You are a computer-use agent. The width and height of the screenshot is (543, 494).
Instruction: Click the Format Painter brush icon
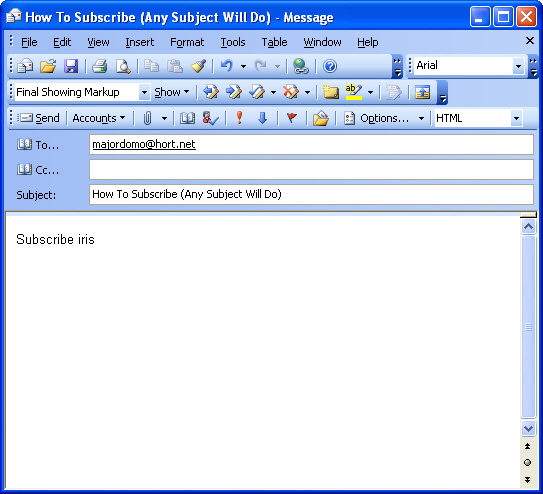click(198, 66)
